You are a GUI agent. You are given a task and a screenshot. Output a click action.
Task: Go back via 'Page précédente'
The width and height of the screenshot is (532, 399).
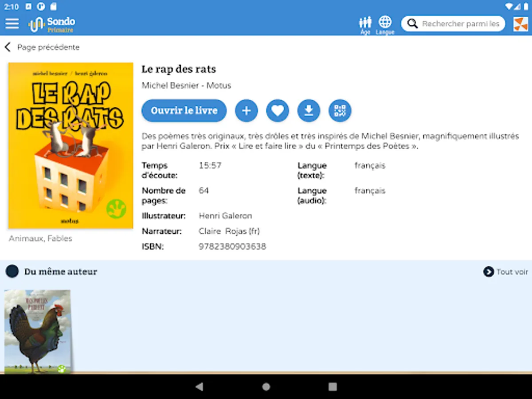(x=48, y=47)
